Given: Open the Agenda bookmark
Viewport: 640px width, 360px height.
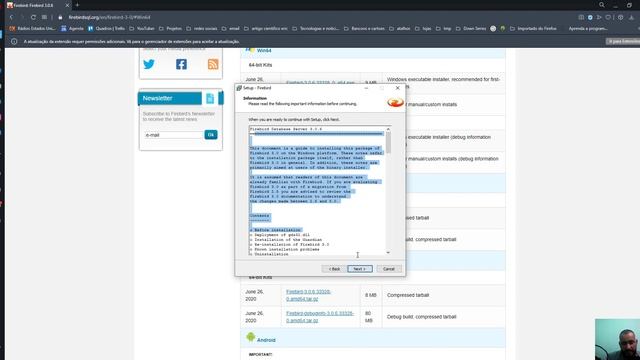Looking at the screenshot, I should [x=72, y=29].
